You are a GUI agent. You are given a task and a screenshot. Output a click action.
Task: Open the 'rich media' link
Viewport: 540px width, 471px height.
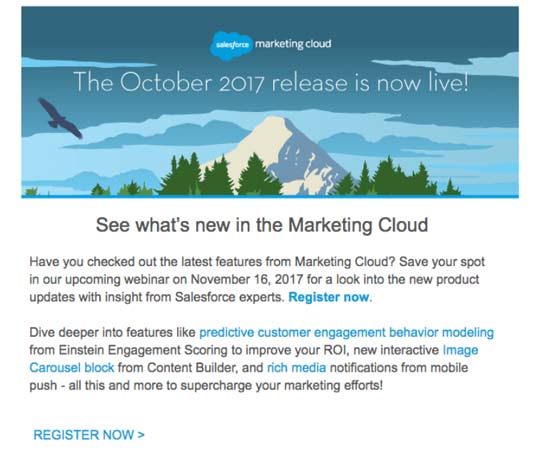297,368
